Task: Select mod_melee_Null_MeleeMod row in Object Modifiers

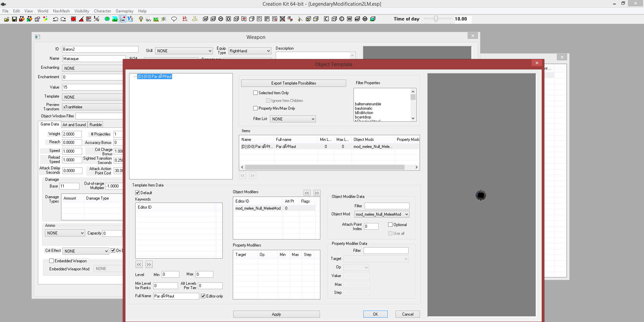Action: (x=275, y=208)
